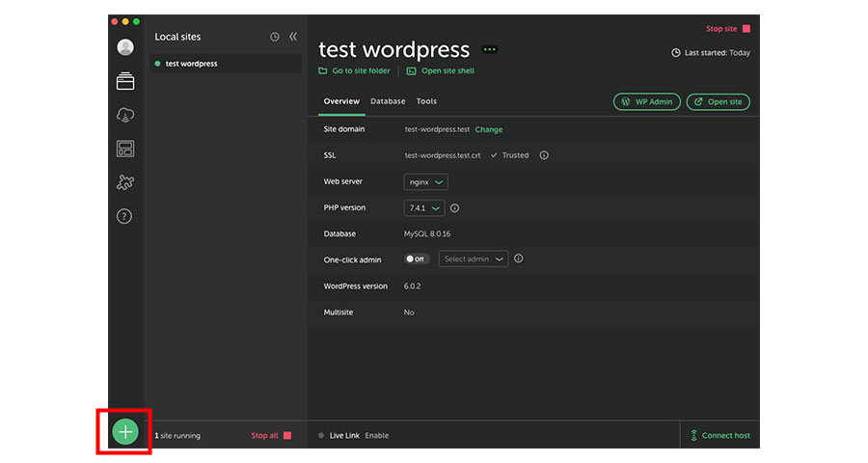
Task: Open the Select admin dropdown
Action: pos(473,259)
